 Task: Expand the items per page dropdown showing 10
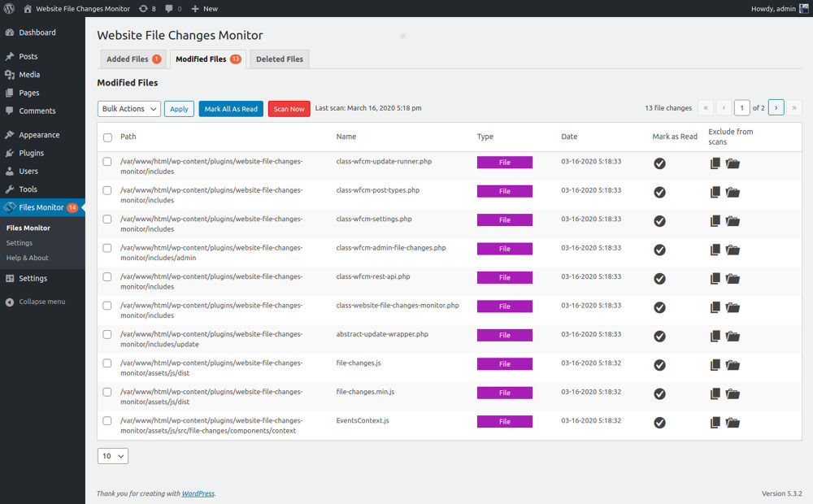pyautogui.click(x=112, y=456)
